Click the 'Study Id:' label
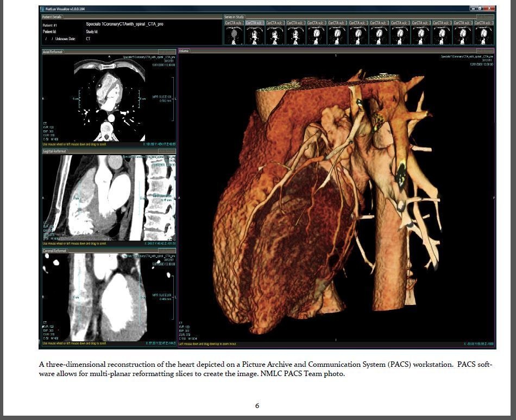This screenshot has height=420, width=516. coord(92,32)
